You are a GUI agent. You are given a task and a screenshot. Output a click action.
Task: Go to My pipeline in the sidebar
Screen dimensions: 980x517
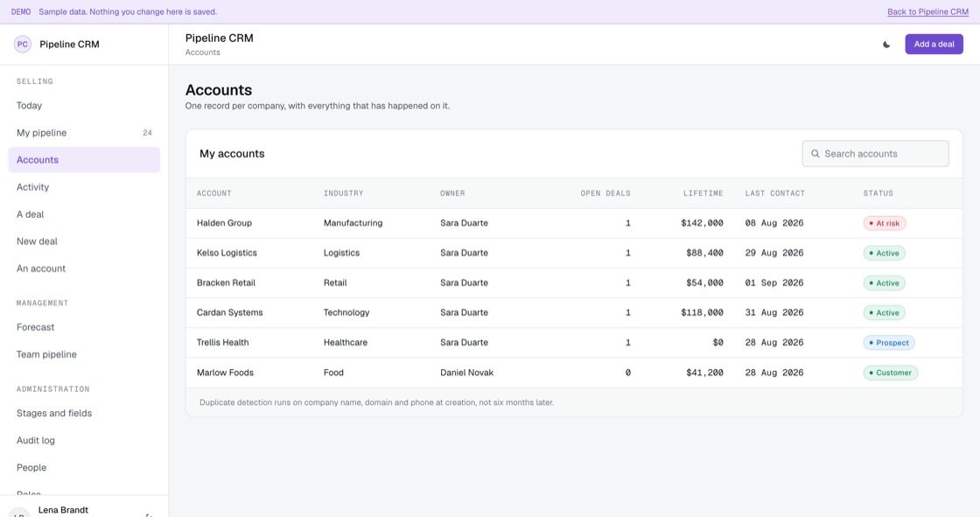coord(84,133)
